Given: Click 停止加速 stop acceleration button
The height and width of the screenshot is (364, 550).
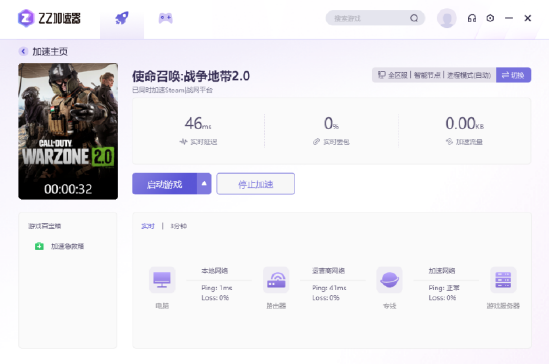Looking at the screenshot, I should point(256,184).
